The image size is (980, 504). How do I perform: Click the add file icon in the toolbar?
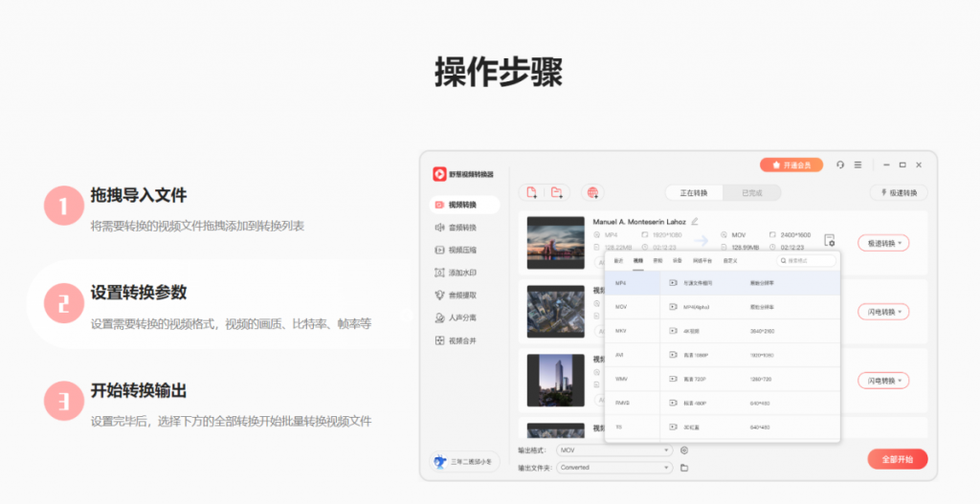point(532,193)
